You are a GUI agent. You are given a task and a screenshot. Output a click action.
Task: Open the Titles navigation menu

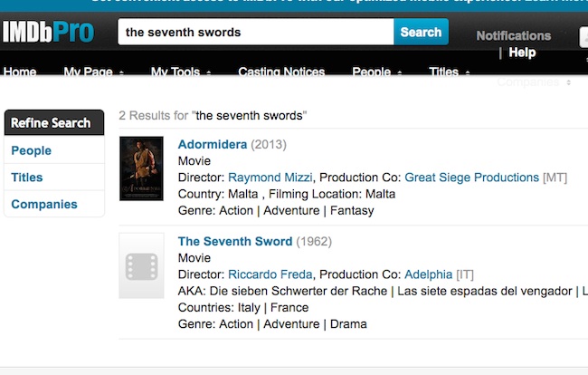click(450, 72)
